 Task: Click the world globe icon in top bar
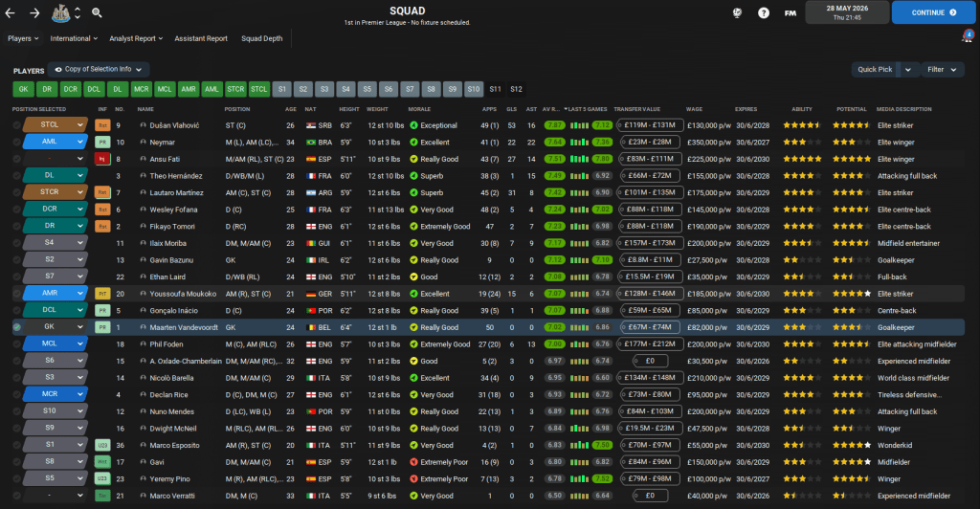737,13
